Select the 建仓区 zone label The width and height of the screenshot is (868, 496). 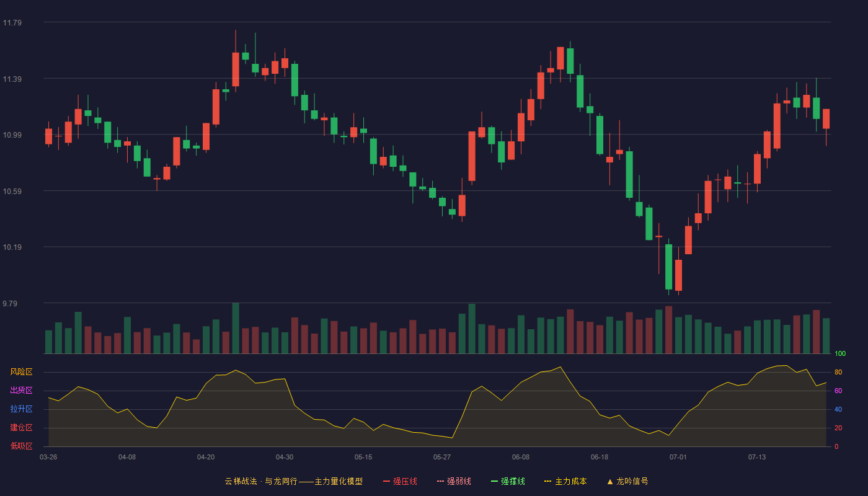pos(21,428)
